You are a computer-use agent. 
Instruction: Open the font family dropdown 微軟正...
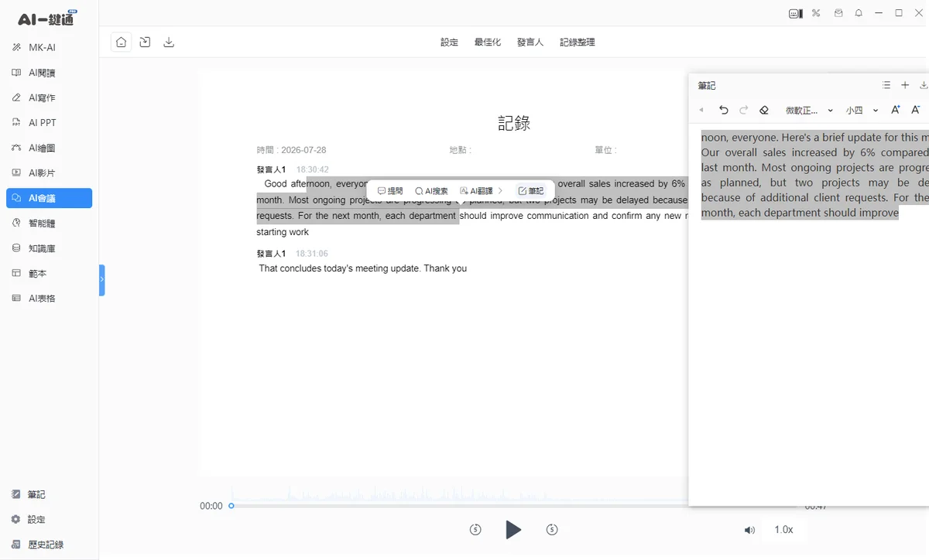pyautogui.click(x=809, y=111)
